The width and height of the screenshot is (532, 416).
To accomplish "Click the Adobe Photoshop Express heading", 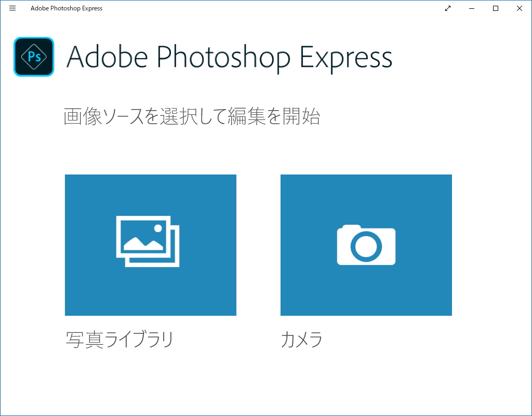I will 229,57.
